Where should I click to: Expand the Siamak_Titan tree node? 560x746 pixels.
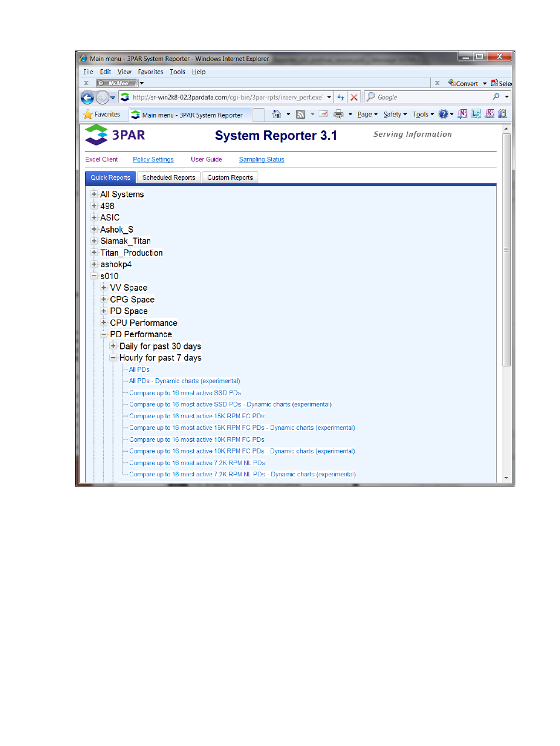(94, 241)
